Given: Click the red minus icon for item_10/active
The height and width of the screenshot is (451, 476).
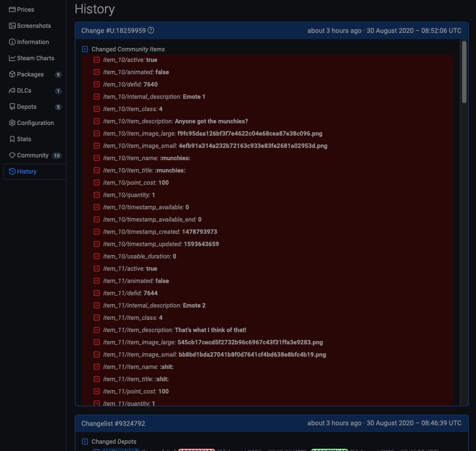Looking at the screenshot, I should pos(97,60).
